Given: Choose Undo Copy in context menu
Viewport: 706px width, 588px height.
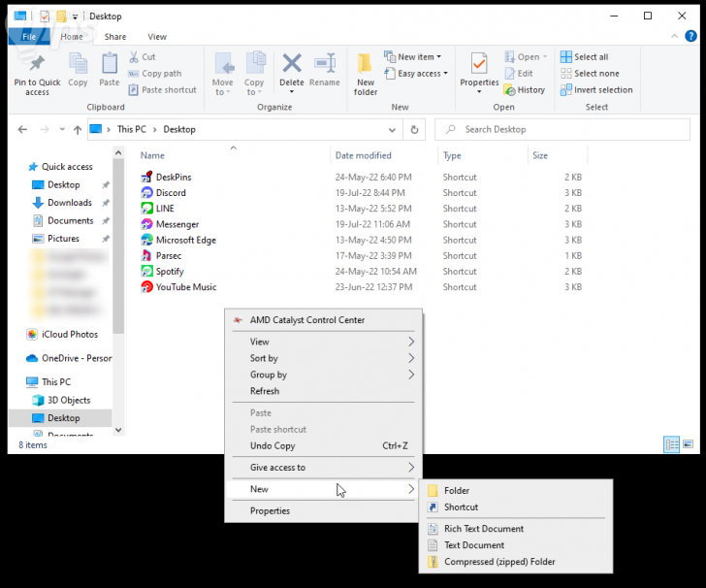Looking at the screenshot, I should click(323, 445).
